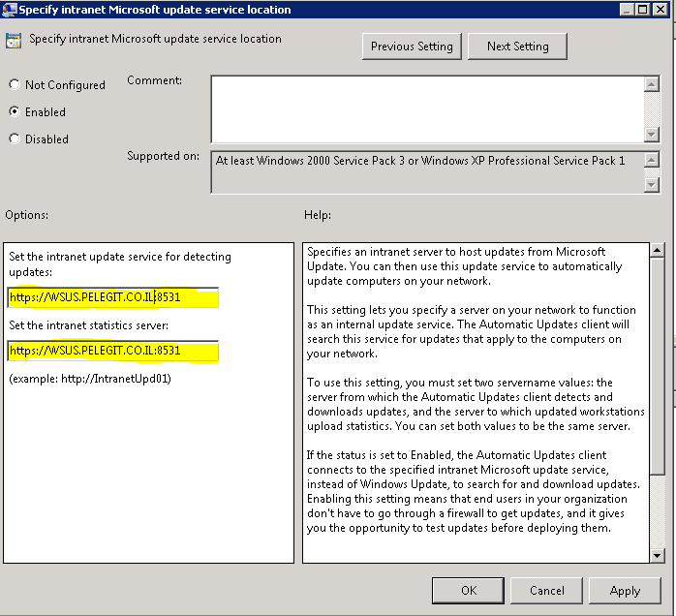This screenshot has width=676, height=616.
Task: Click the 'Set the intranet statistics server:' label
Action: coord(88,325)
